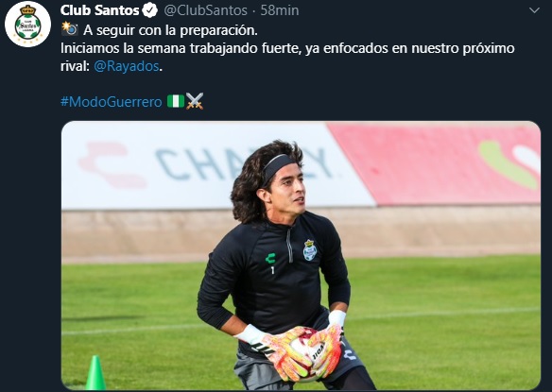This screenshot has width=552, height=392.
Task: Expand the tweet options chevron
Action: (x=534, y=10)
